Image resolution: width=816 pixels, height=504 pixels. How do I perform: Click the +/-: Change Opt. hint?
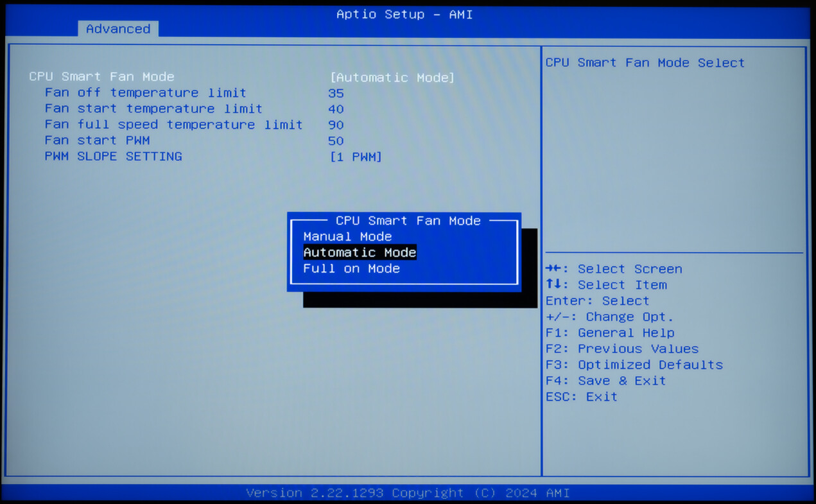pos(609,317)
